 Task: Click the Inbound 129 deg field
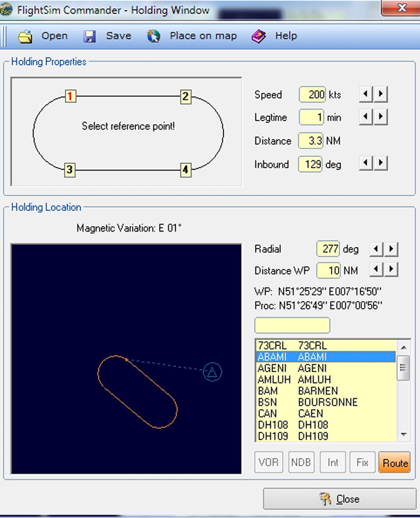[310, 164]
